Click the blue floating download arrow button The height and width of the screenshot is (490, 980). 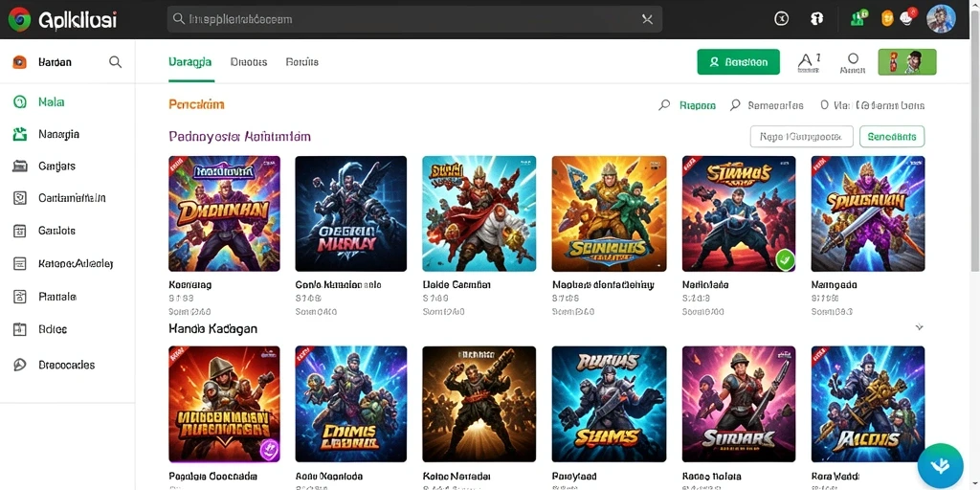(940, 466)
